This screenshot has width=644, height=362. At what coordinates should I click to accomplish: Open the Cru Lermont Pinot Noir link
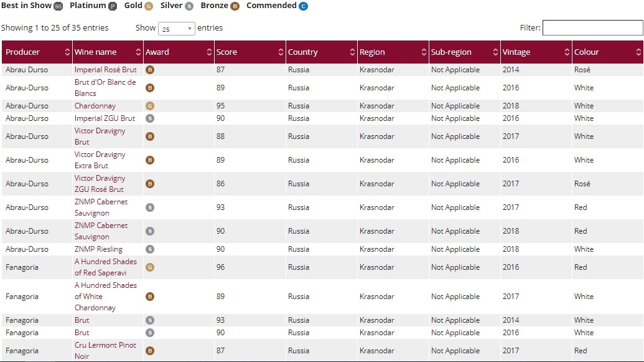pos(105,351)
